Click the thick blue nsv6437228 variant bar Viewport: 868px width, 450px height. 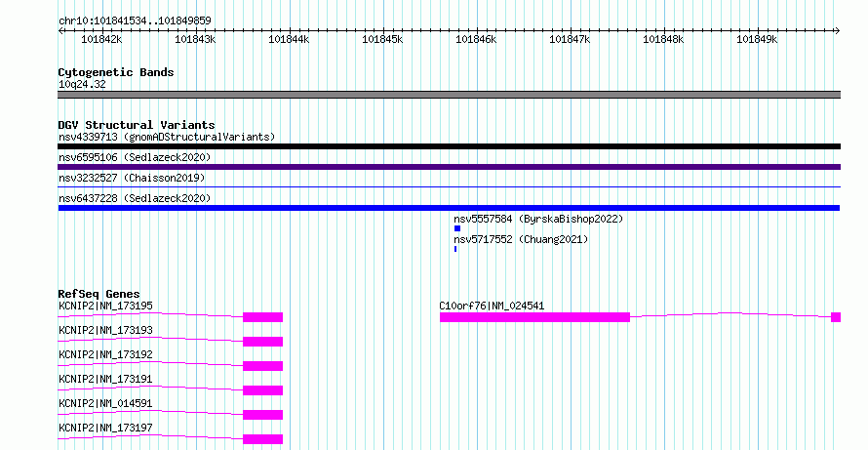pyautogui.click(x=449, y=208)
